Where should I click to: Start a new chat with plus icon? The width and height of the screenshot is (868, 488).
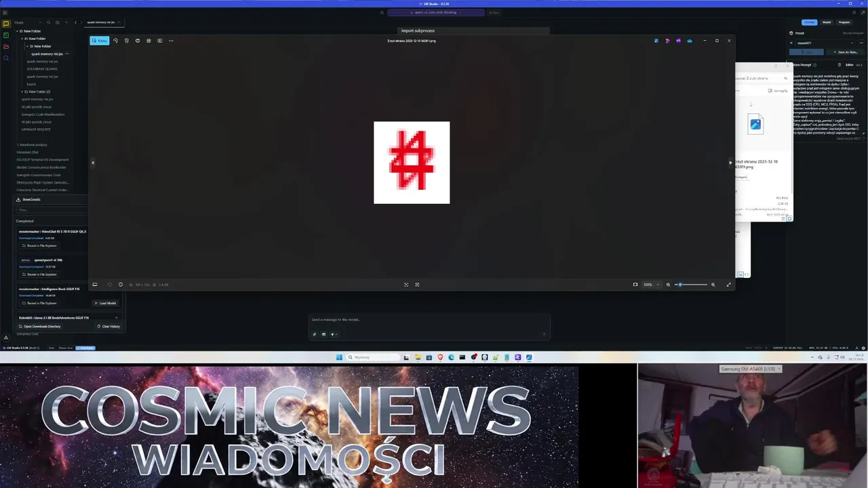click(66, 22)
